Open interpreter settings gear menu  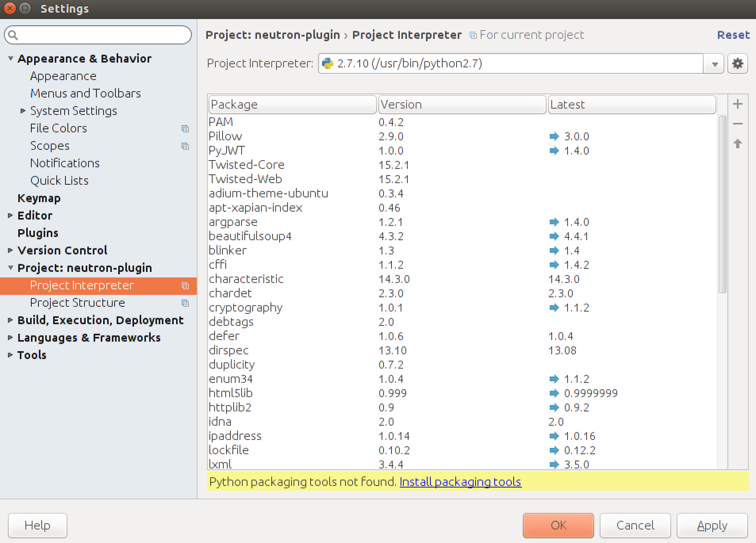(737, 63)
